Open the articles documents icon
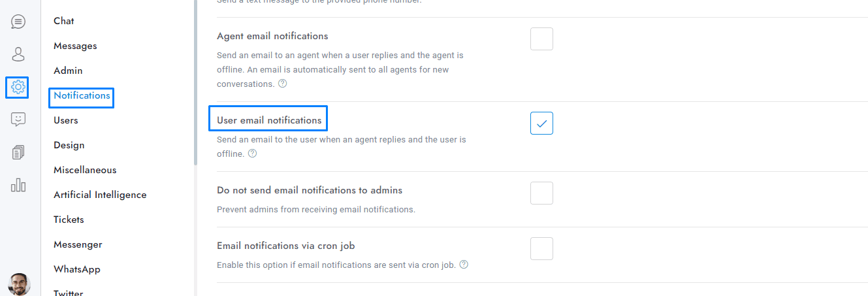Viewport: 868px width, 296px height. [18, 152]
